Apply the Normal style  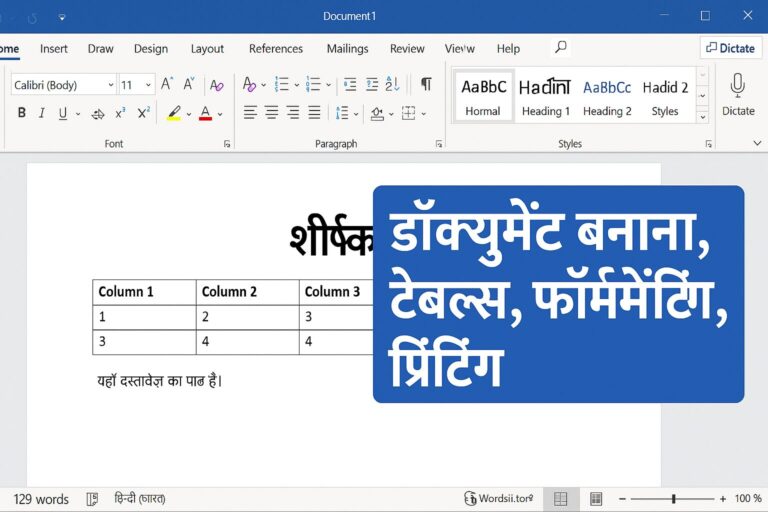coord(483,98)
